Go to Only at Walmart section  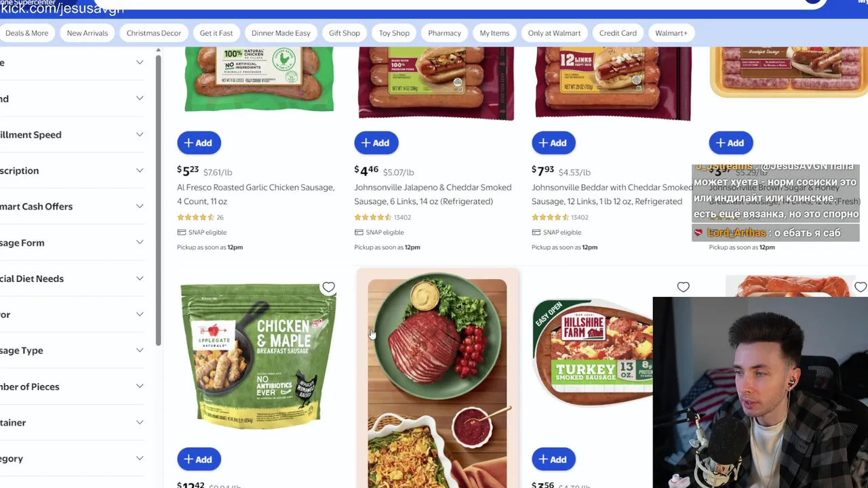(x=554, y=33)
